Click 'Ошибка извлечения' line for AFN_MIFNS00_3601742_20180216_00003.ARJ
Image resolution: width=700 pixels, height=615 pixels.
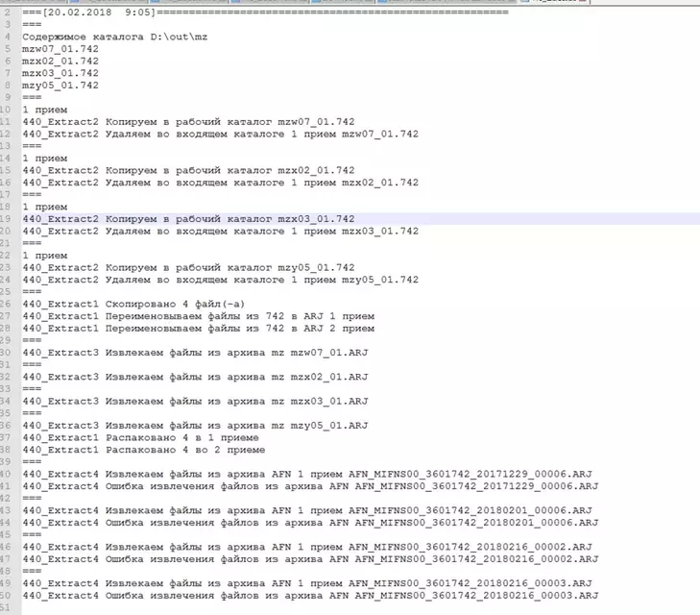coord(310,596)
